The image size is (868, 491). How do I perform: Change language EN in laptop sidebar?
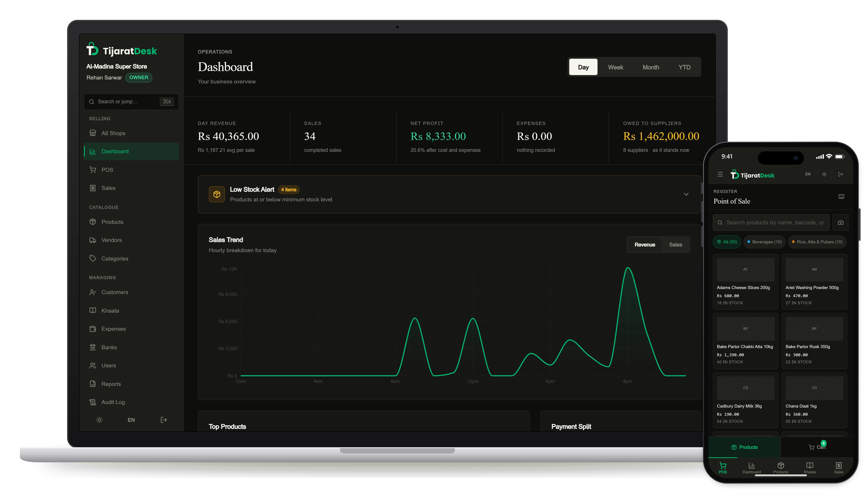131,420
